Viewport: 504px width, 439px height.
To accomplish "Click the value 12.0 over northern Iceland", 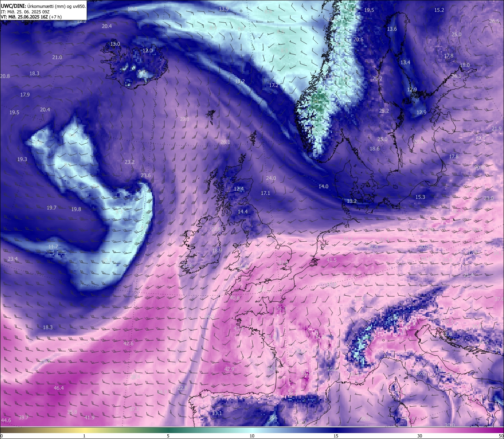I will pos(147,51).
